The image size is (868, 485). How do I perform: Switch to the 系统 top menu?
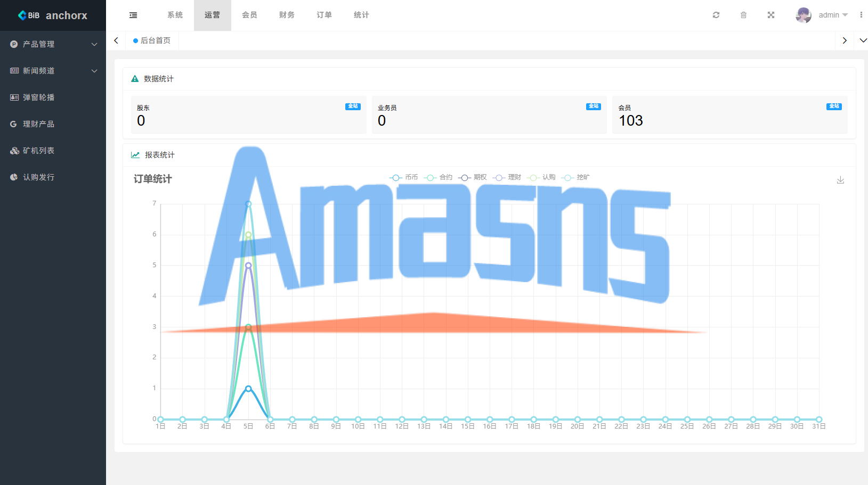175,15
